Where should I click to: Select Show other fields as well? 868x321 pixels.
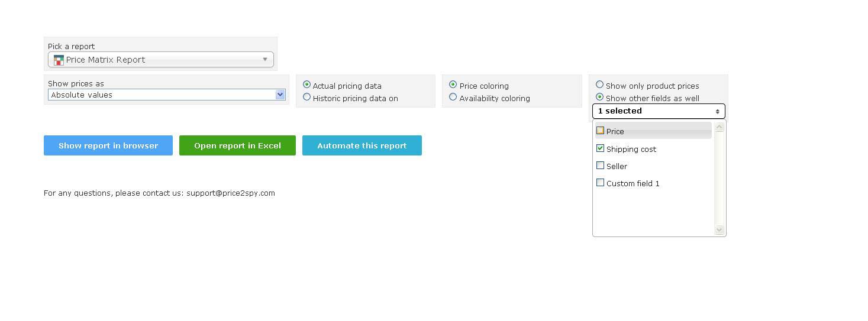point(599,97)
